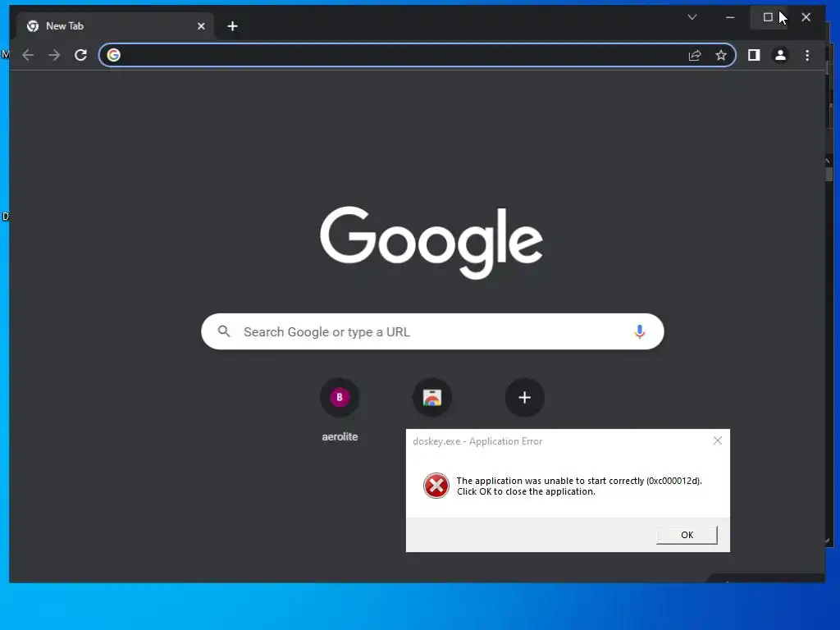The image size is (840, 630).
Task: Click the red error icon in dialog
Action: 436,486
